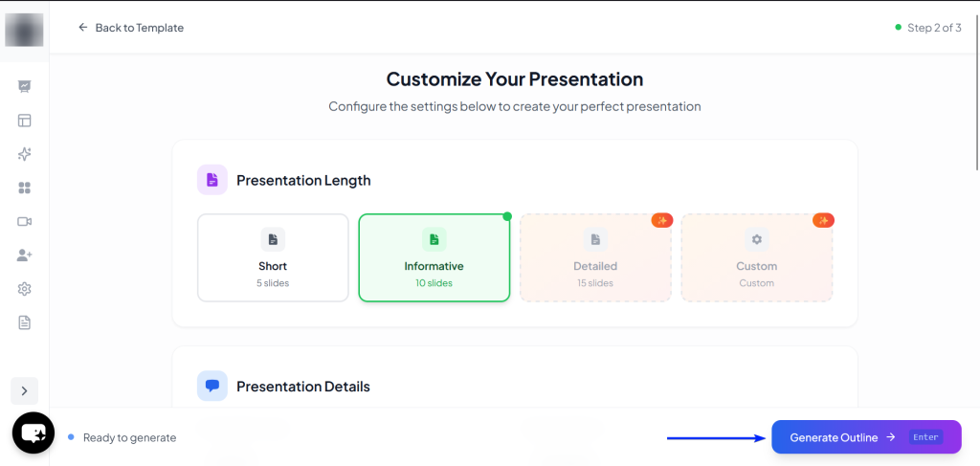
Task: Click the Presentation Details blue chat icon
Action: pos(212,386)
